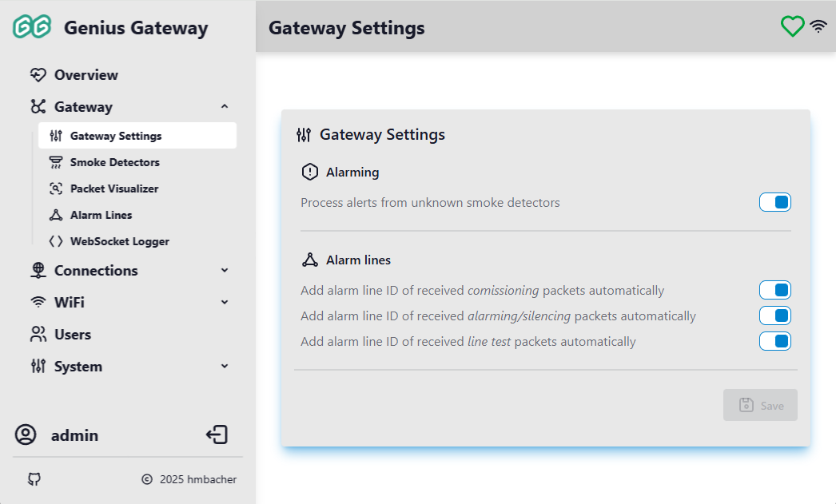Collapse the Gateway menu section

(x=225, y=107)
